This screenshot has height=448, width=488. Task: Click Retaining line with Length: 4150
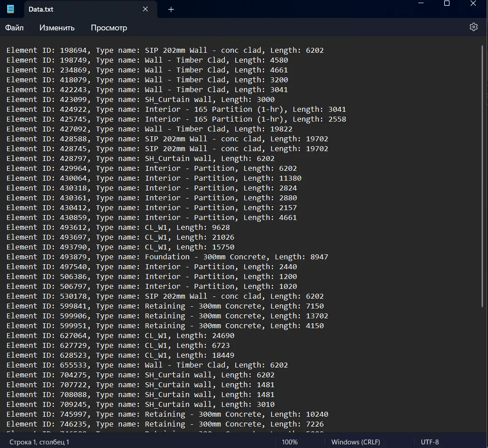coord(165,326)
